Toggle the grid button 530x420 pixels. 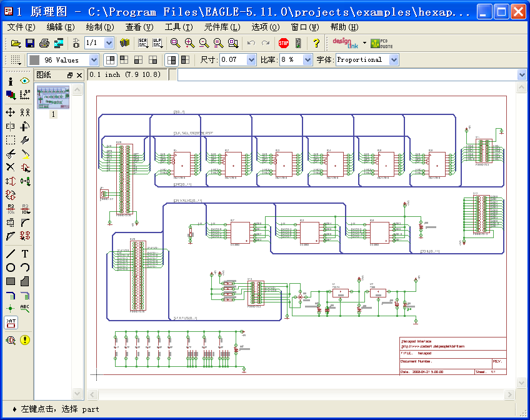click(15, 60)
